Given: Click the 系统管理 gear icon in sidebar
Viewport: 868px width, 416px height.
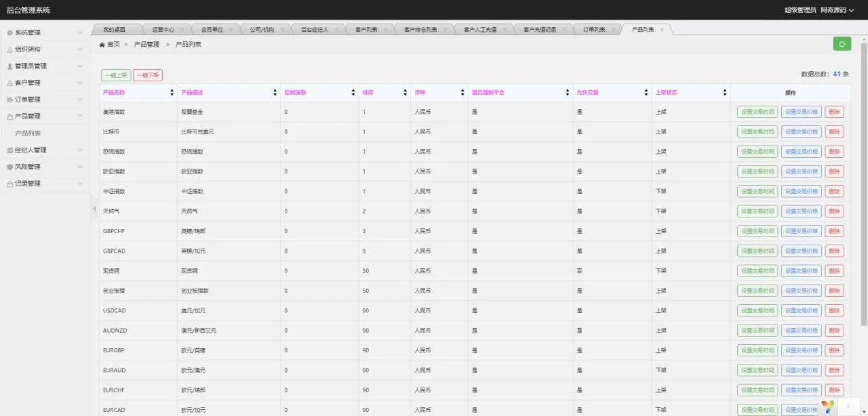Looking at the screenshot, I should click(9, 33).
